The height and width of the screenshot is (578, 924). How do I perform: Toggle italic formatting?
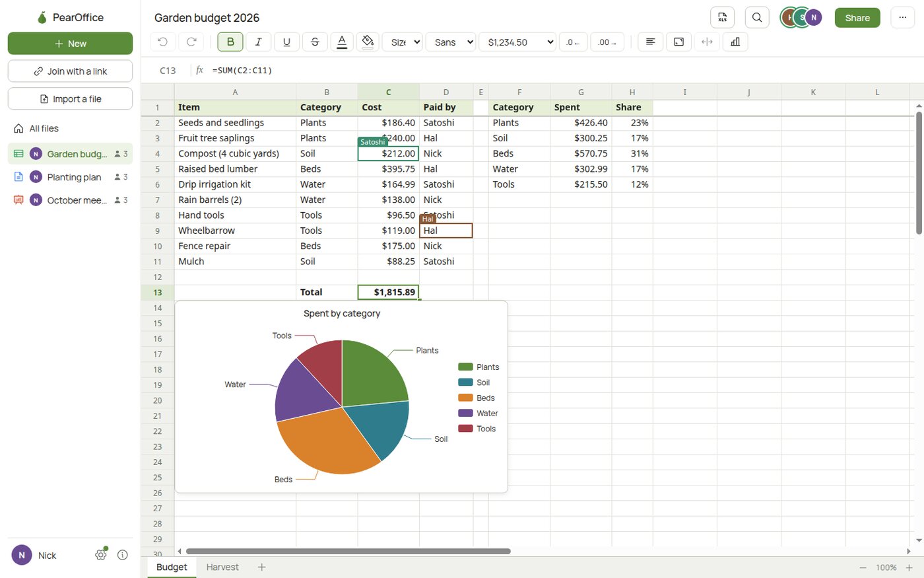point(258,42)
